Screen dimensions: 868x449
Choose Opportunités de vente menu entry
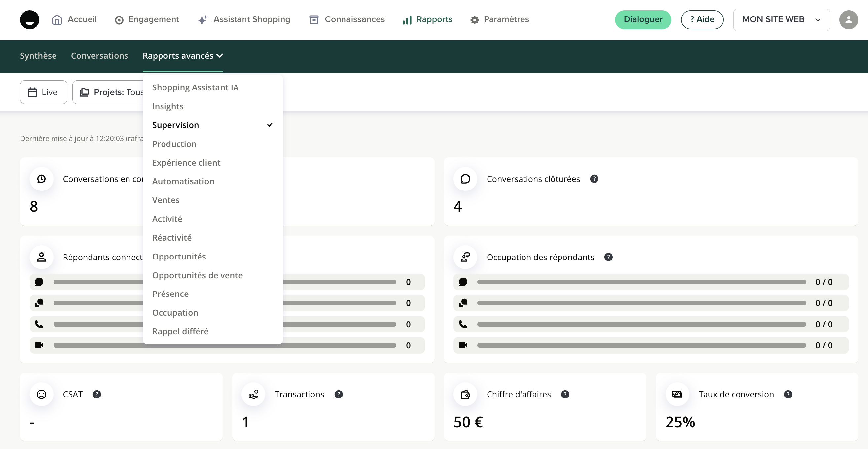coord(197,275)
